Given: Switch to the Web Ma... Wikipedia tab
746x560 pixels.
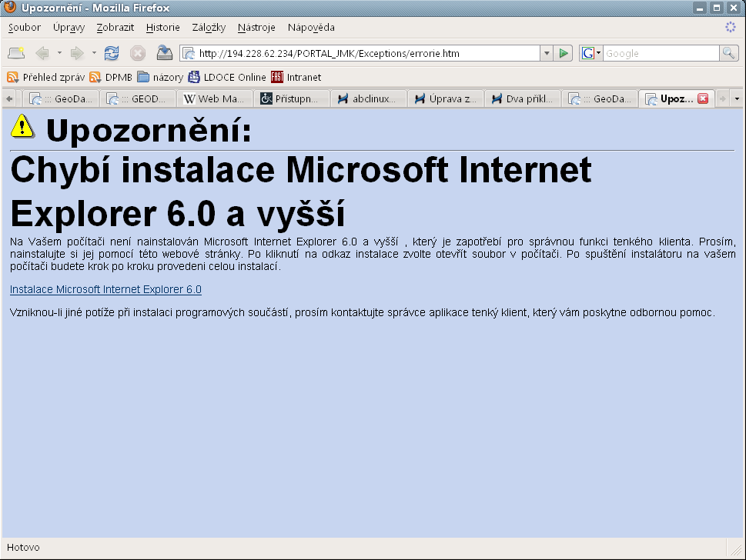Looking at the screenshot, I should [215, 99].
